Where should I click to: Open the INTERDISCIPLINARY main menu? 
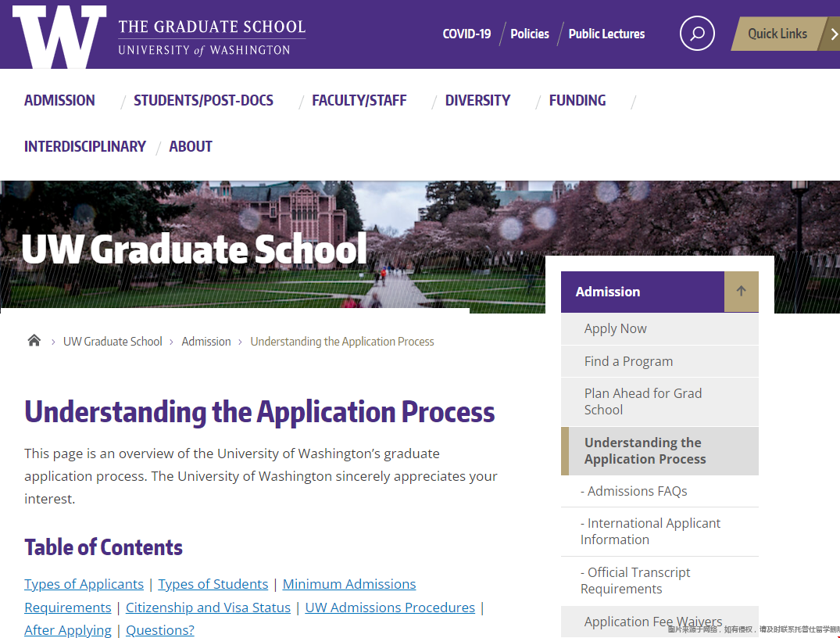tap(85, 146)
